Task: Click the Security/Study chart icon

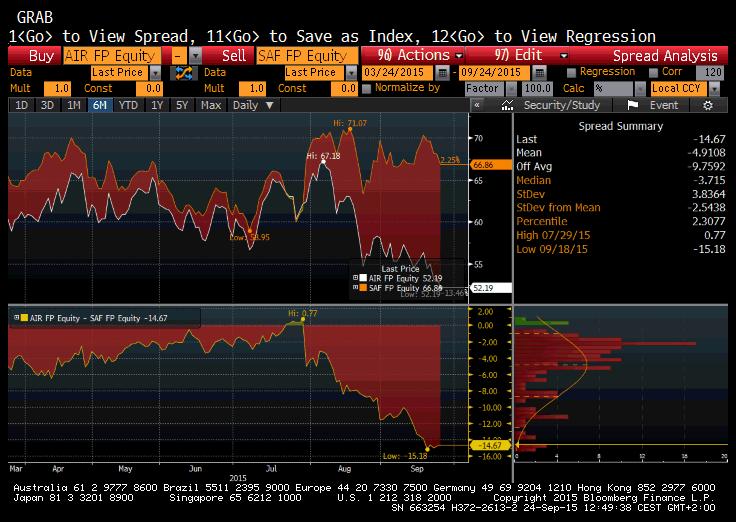Action: pyautogui.click(x=507, y=105)
